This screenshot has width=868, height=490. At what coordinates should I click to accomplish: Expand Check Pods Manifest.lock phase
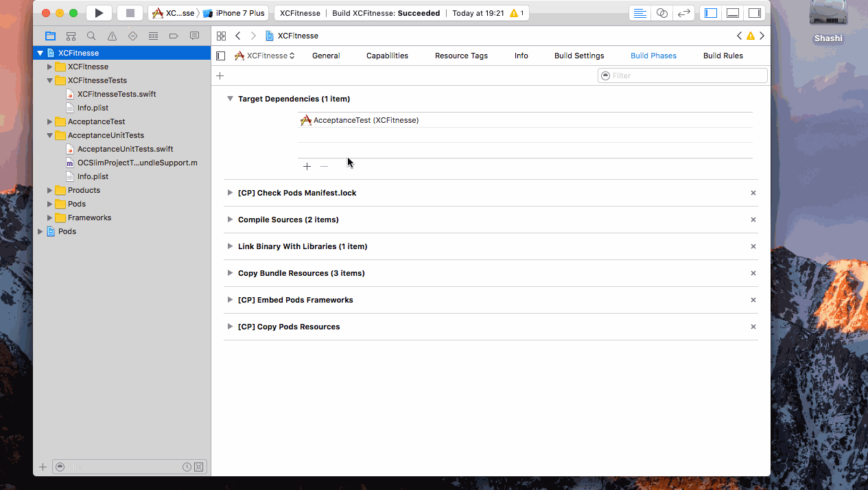231,193
